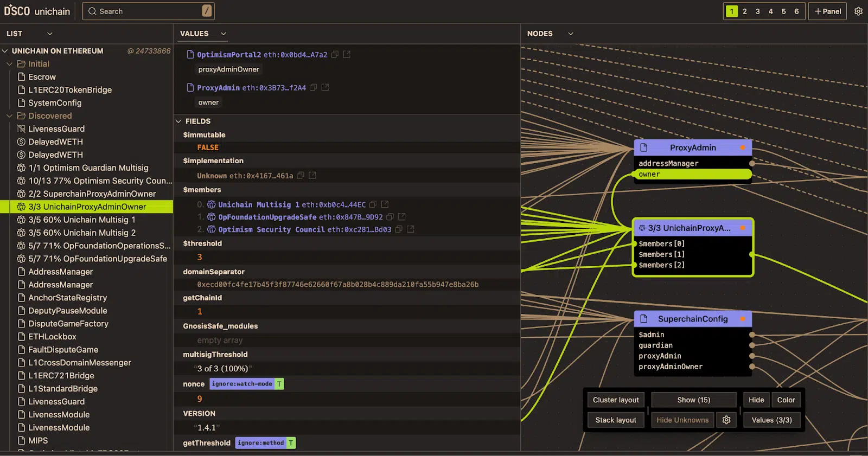The width and height of the screenshot is (868, 456).
Task: Click file icon of ProxyAdmin entry in Values
Action: (190, 87)
